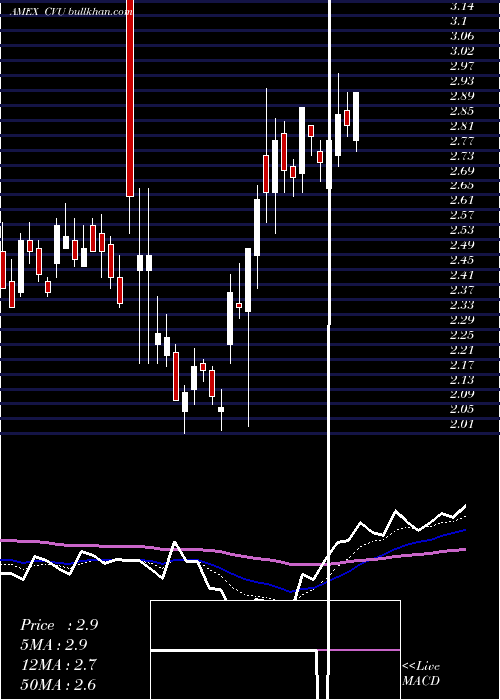Click the 2.25 price axis label
Viewport: 500px width, 700px height.
462,335
